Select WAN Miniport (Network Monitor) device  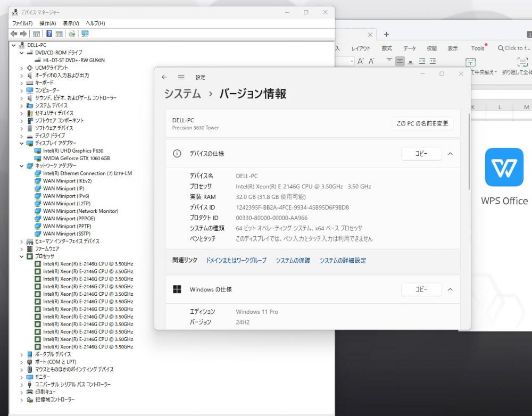[x=80, y=211]
